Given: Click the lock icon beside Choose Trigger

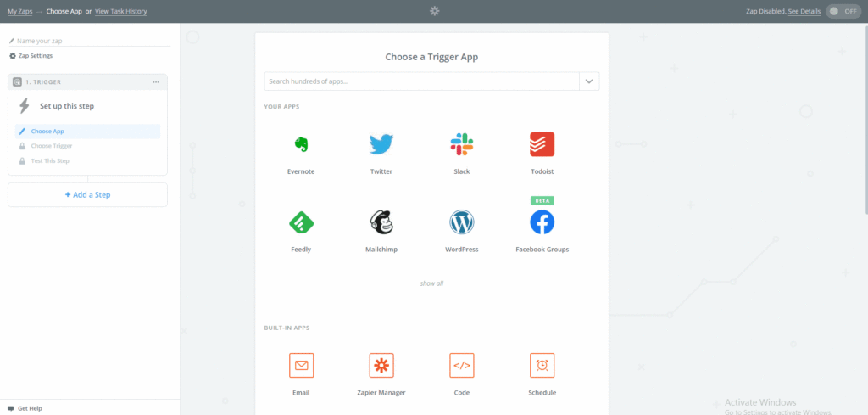Looking at the screenshot, I should (22, 146).
